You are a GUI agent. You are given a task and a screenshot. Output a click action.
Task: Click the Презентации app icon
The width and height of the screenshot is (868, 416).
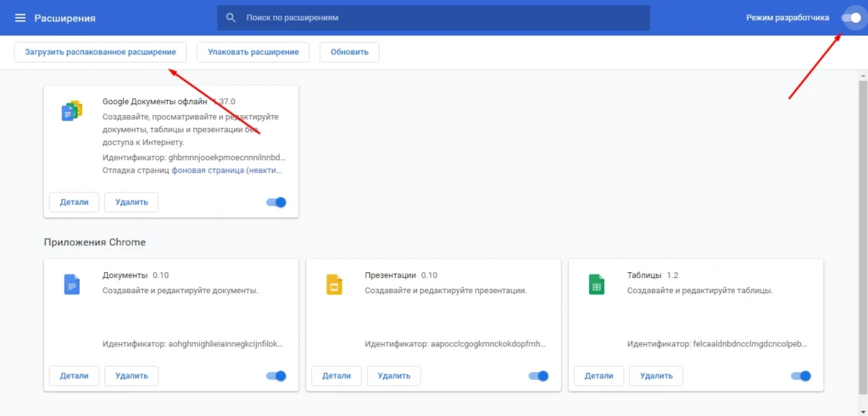pos(334,285)
